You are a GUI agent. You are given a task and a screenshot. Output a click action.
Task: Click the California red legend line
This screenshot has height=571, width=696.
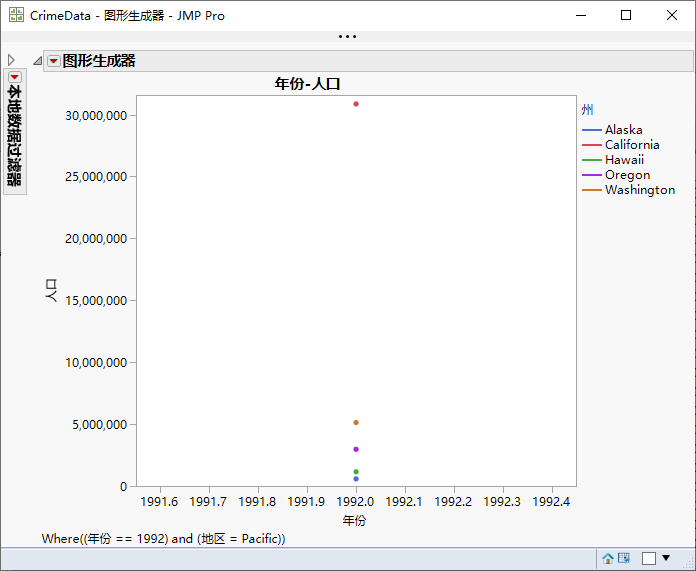pyautogui.click(x=592, y=145)
